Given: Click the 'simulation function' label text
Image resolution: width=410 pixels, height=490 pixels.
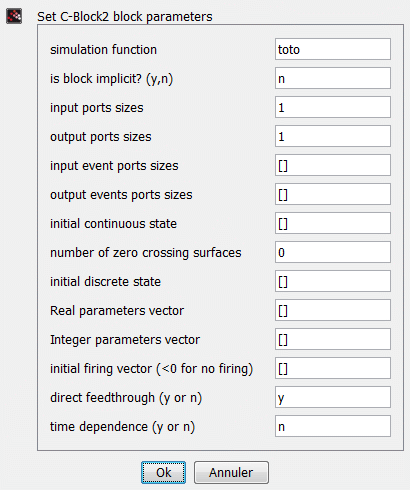Looking at the screenshot, I should pyautogui.click(x=103, y=50).
